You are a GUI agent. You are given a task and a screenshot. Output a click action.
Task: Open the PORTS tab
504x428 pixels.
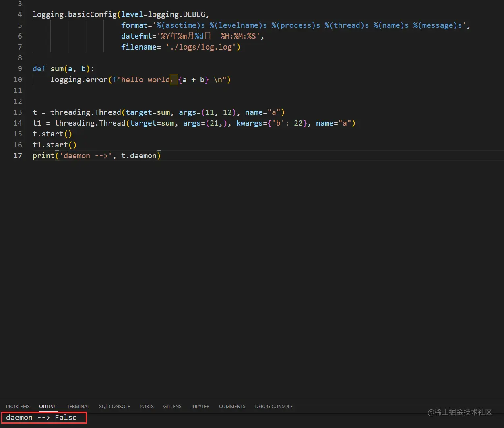[147, 406]
